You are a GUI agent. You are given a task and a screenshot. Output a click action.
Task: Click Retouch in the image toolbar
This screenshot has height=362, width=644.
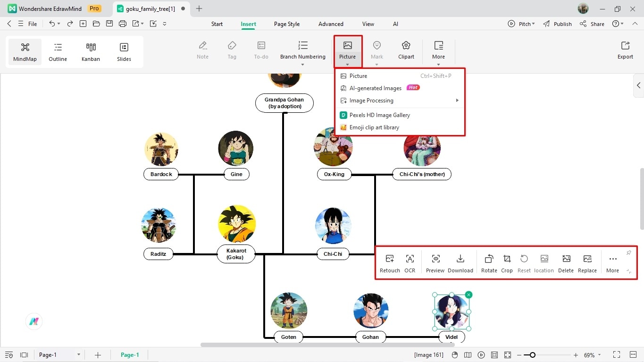tap(390, 263)
